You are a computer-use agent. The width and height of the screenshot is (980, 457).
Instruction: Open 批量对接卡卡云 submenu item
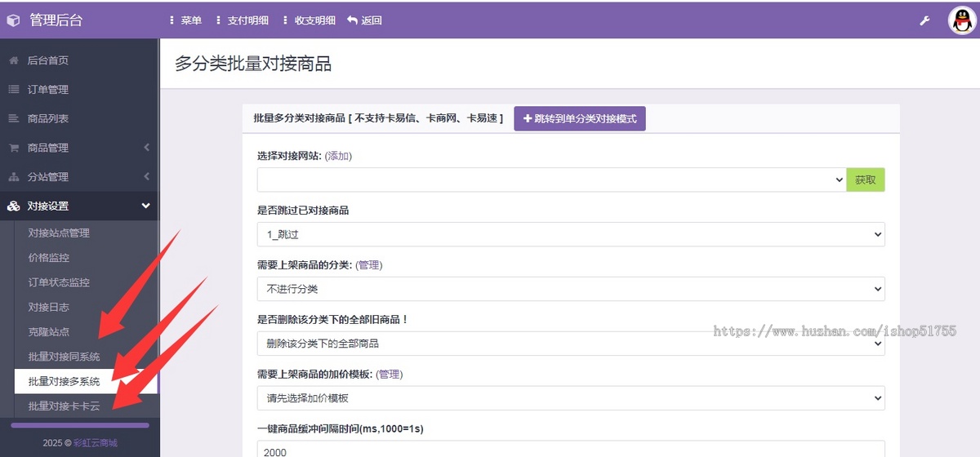pos(64,406)
